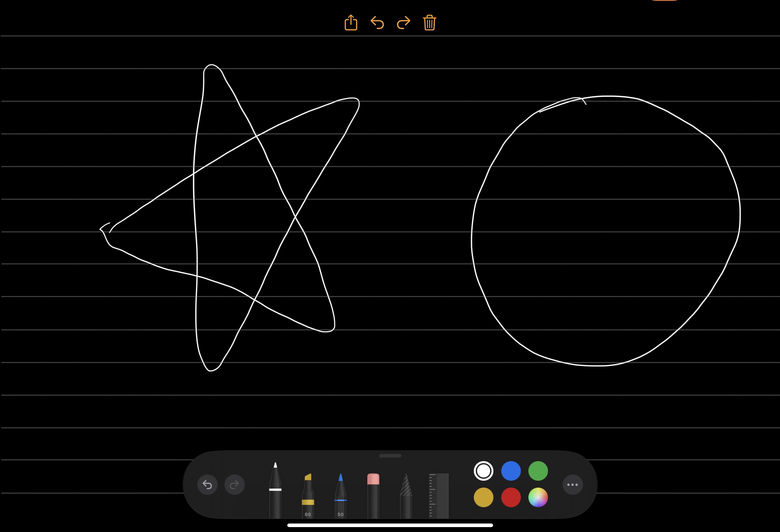
Task: Open the more options menu
Action: [572, 484]
